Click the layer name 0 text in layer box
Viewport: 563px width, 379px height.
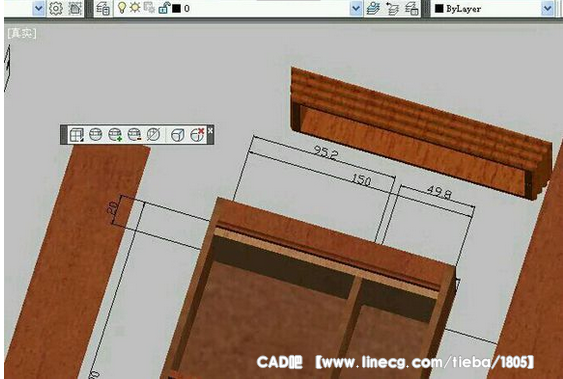point(187,9)
